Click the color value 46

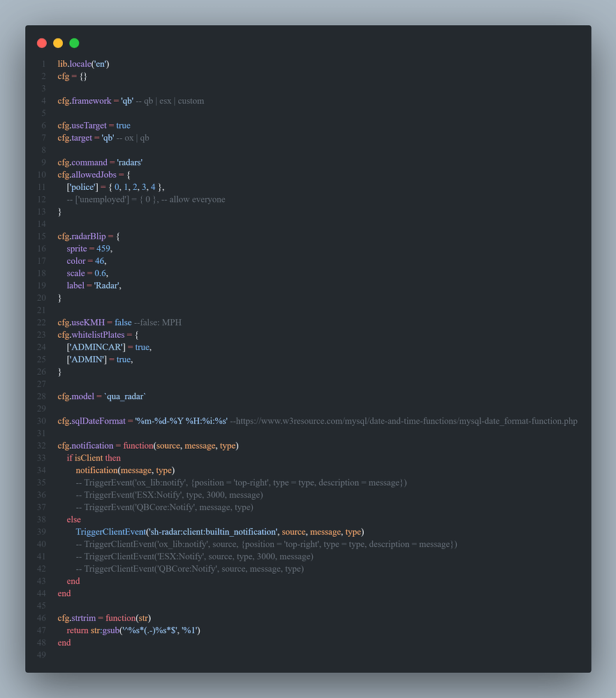tap(99, 261)
